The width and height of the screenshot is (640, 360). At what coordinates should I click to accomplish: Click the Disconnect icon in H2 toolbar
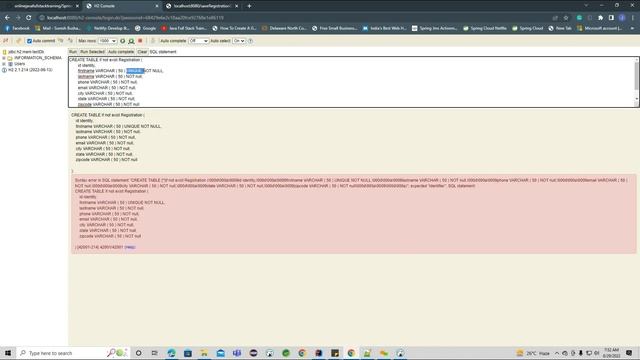6,41
